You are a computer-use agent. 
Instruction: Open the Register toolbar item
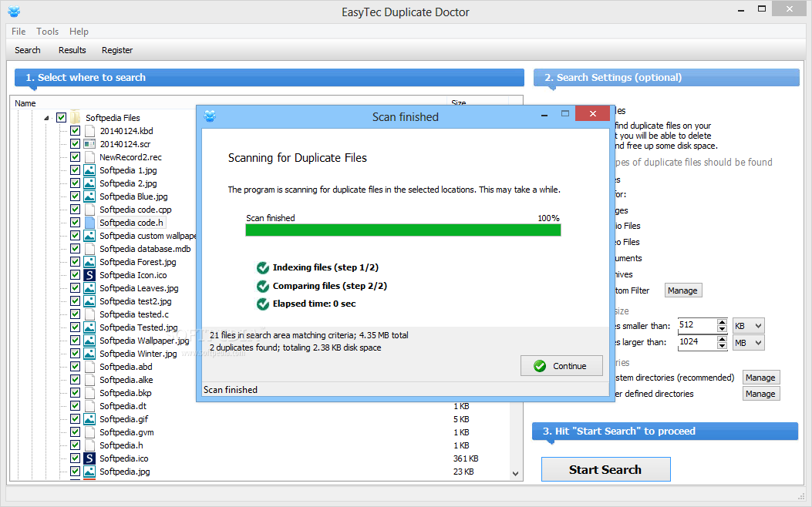117,50
